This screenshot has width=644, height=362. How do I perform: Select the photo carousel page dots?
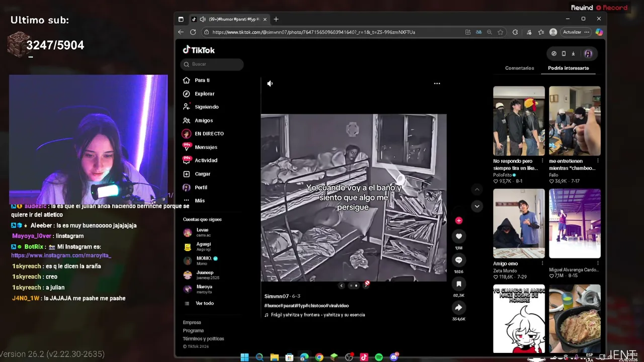point(354,286)
